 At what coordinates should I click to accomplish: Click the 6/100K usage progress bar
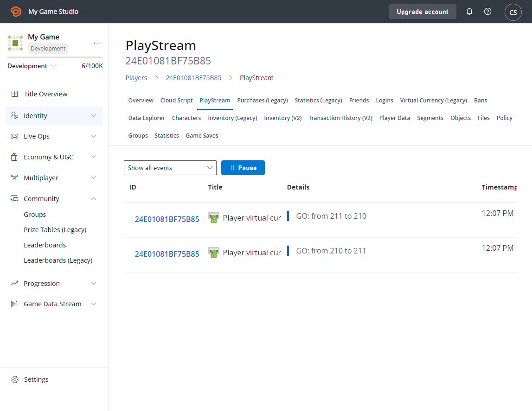[55, 57]
